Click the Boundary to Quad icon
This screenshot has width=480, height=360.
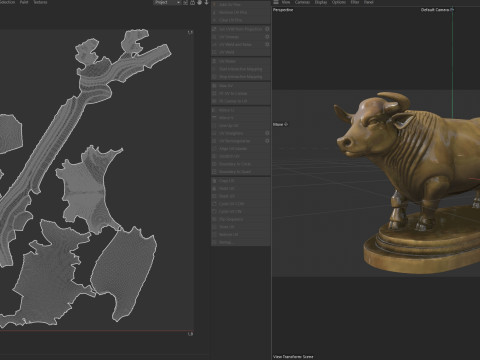click(x=215, y=172)
